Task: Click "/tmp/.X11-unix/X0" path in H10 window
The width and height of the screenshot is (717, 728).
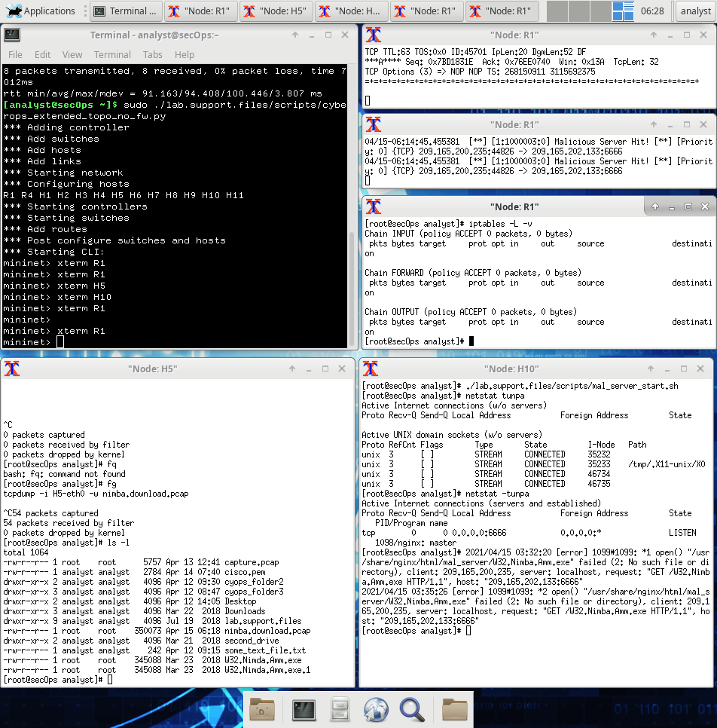Action: click(667, 463)
